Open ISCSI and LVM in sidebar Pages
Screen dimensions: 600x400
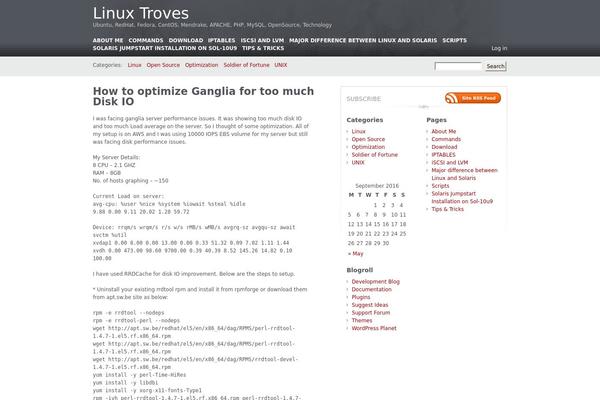click(450, 163)
